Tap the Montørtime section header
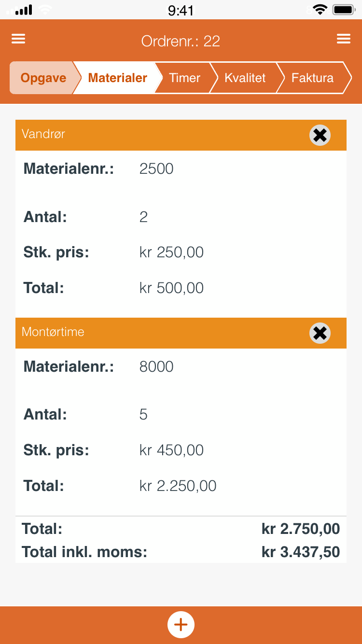This screenshot has height=644, width=362. 145,333
